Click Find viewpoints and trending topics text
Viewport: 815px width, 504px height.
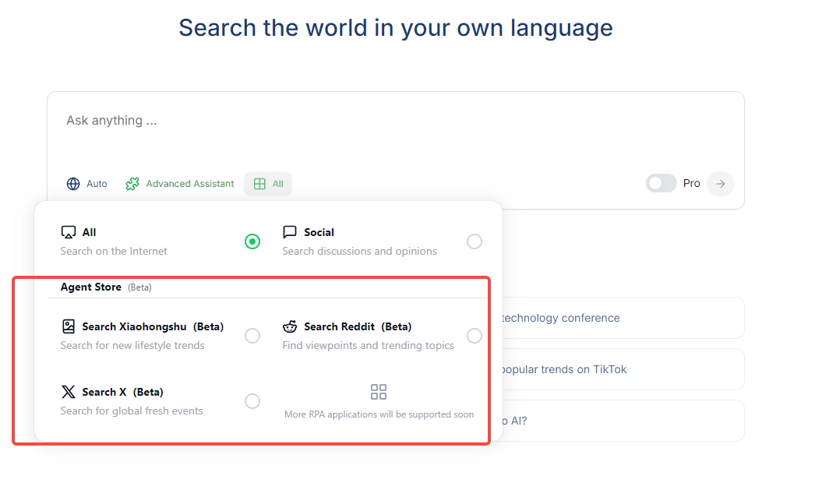(368, 346)
